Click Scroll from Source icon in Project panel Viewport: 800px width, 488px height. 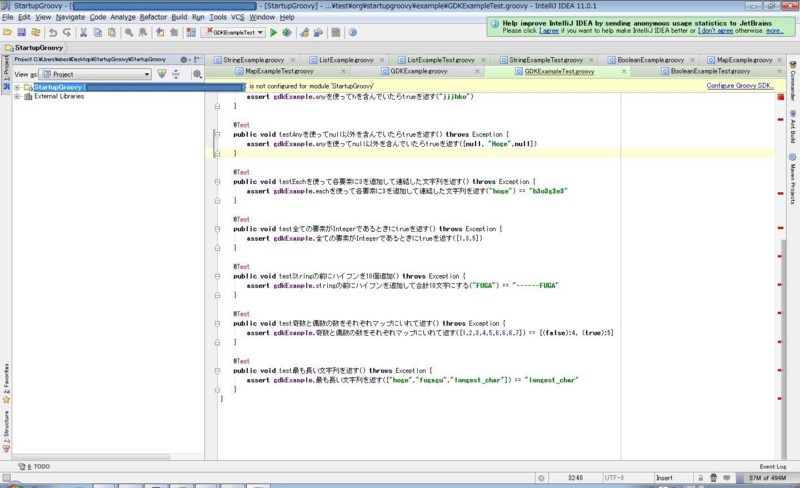(162, 74)
